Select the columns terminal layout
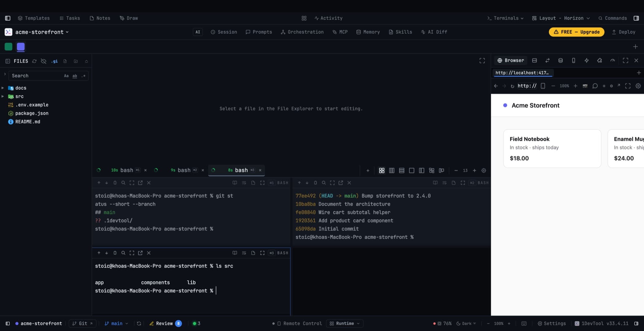 tap(392, 170)
